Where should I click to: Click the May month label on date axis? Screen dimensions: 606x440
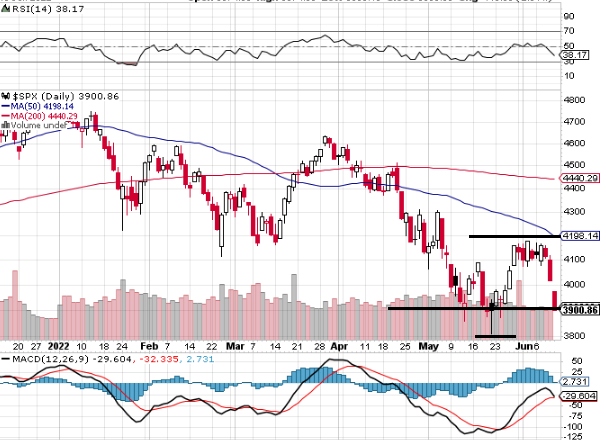click(429, 346)
